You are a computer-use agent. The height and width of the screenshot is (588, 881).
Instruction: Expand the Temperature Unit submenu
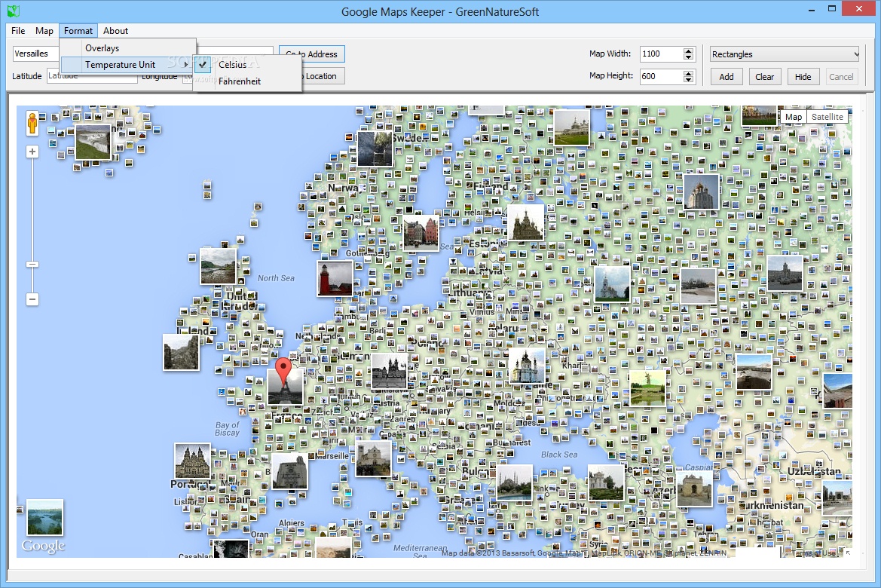click(x=126, y=65)
